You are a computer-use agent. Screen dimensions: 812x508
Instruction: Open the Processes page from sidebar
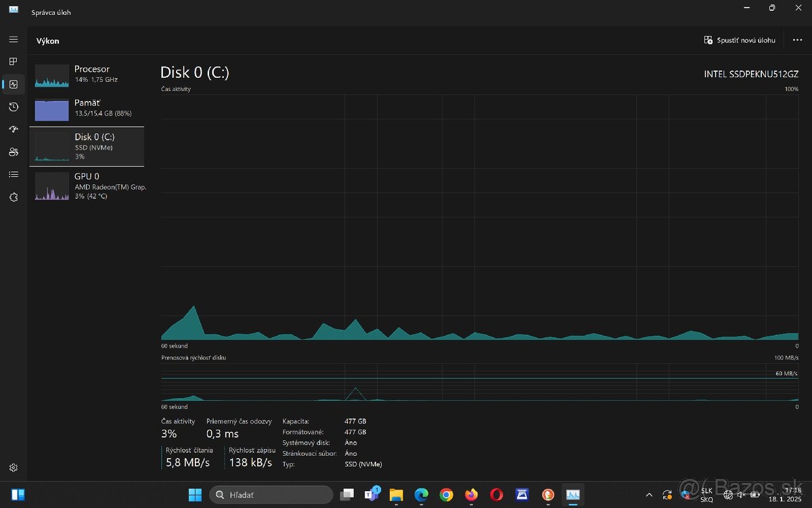pos(13,62)
